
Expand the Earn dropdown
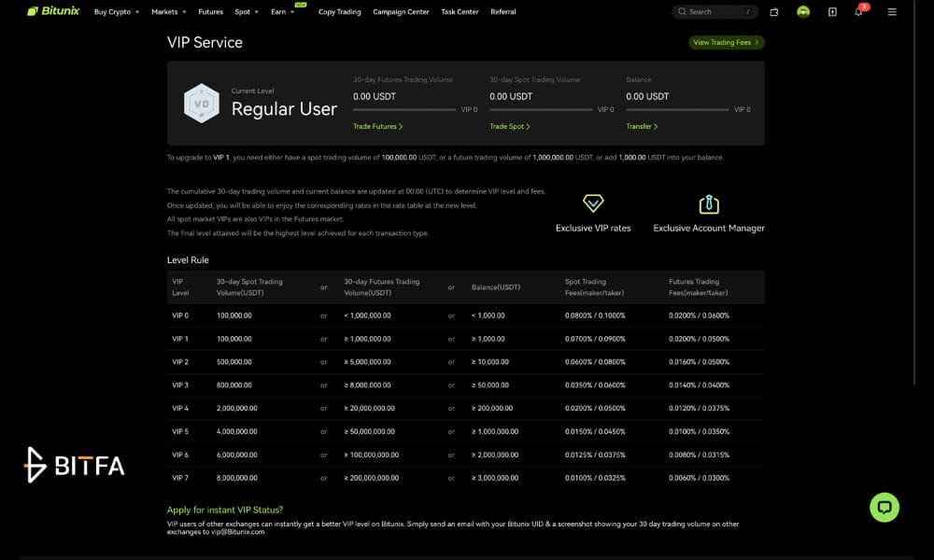click(282, 12)
